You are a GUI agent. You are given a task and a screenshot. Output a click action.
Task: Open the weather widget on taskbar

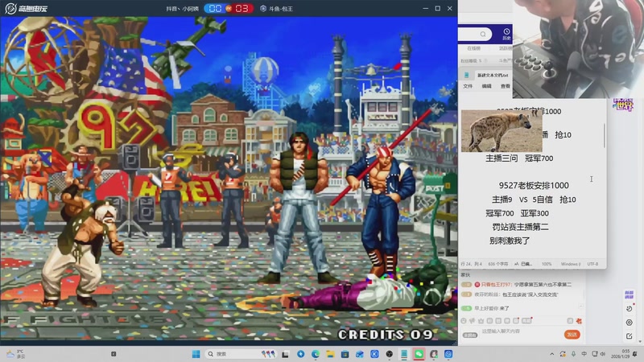[x=14, y=354]
